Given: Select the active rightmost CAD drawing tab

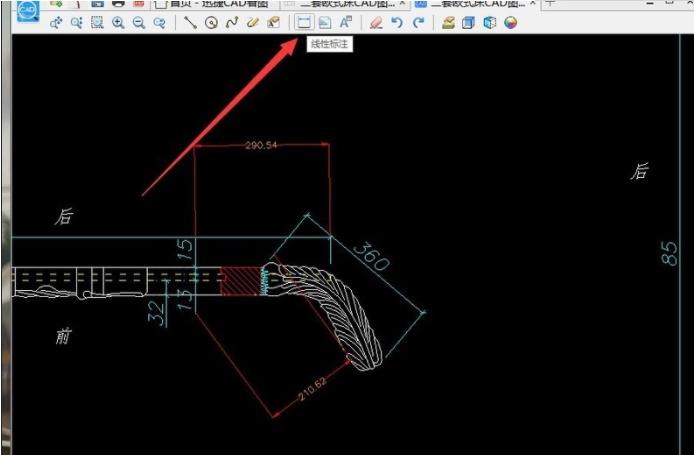Looking at the screenshot, I should click(476, 4).
